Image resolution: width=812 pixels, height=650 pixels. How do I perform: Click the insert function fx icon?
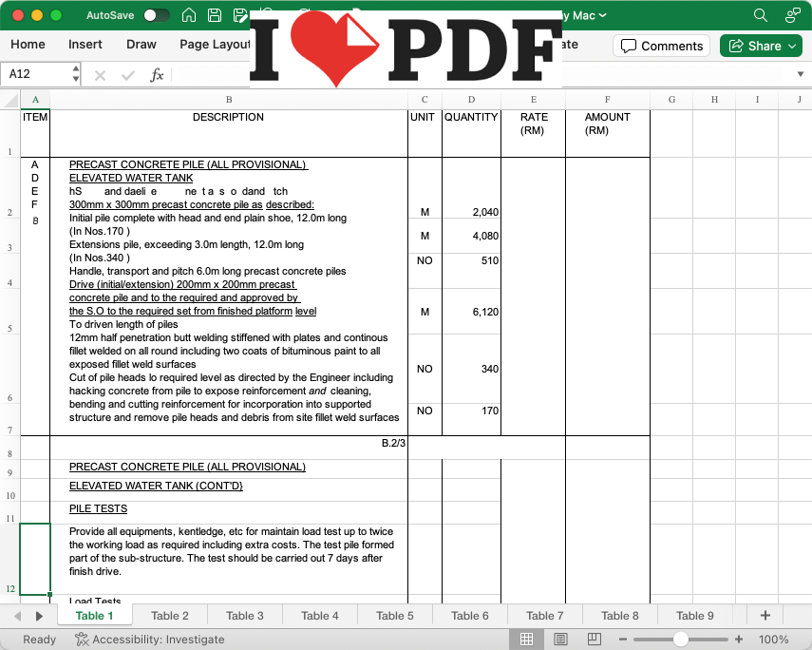pyautogui.click(x=157, y=74)
